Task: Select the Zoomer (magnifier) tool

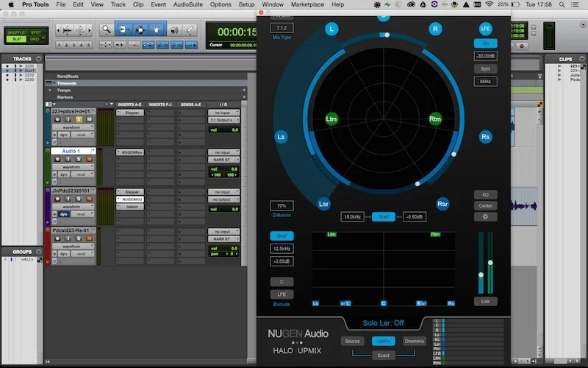Action: click(x=107, y=29)
